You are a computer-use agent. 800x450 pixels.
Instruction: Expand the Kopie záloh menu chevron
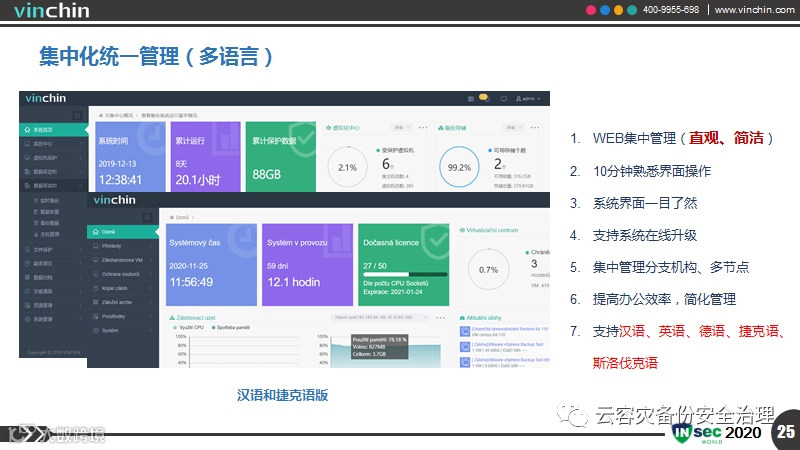151,288
